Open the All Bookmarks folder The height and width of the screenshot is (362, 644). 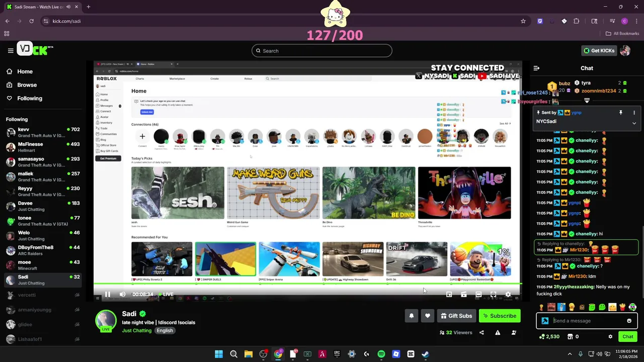tap(622, 34)
